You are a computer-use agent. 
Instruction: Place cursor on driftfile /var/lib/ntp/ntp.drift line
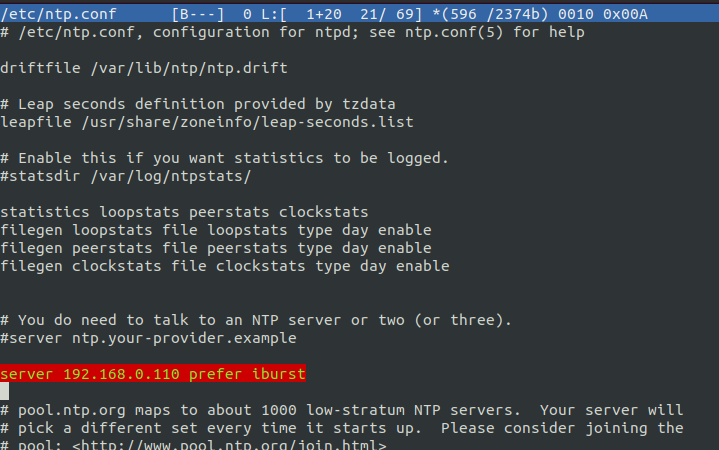point(144,68)
